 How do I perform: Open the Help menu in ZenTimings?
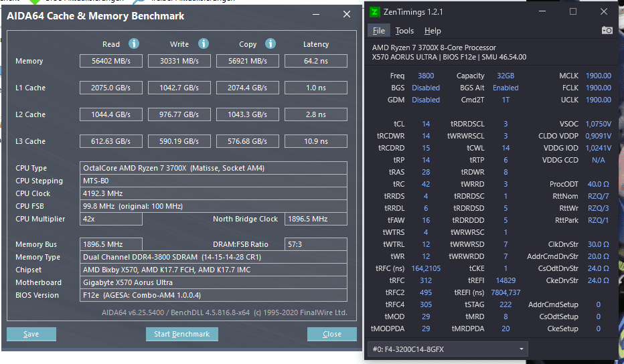(433, 31)
